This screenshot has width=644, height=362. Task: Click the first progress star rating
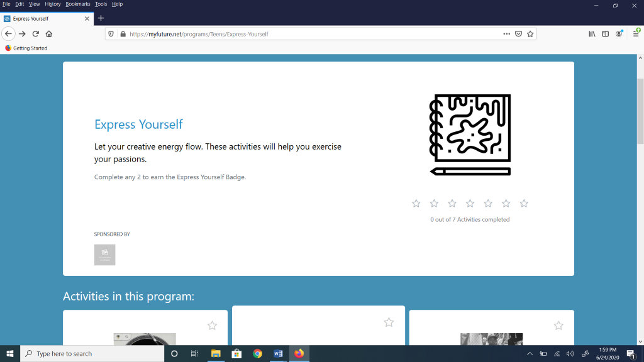pos(416,204)
